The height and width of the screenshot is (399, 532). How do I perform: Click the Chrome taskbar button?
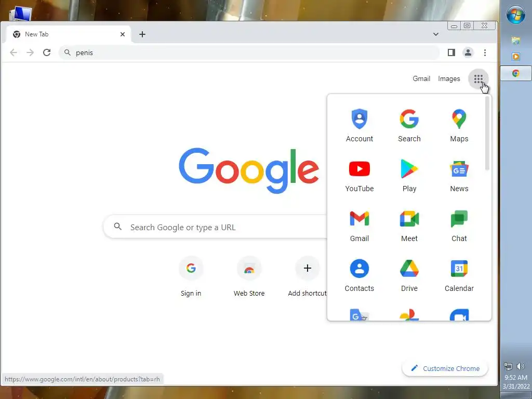516,73
